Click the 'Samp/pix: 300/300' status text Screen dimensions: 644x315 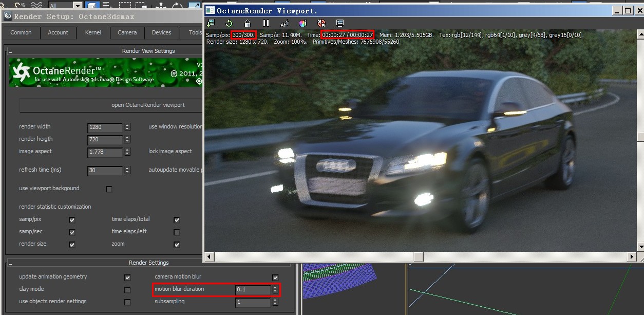coord(230,35)
